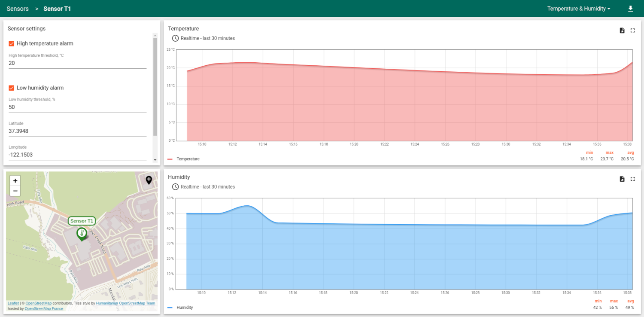Screen dimensions: 644x317
Task: Open the Leaflet attribution link
Action: click(13, 303)
